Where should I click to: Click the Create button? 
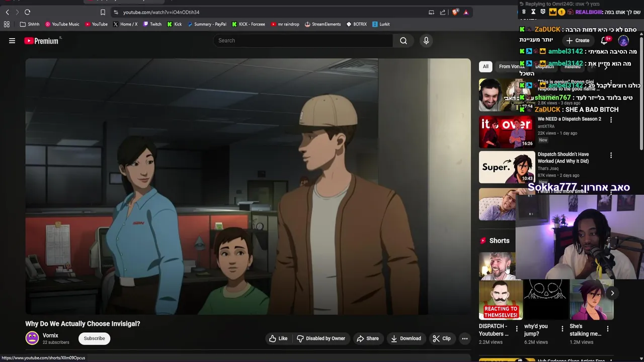(x=578, y=41)
